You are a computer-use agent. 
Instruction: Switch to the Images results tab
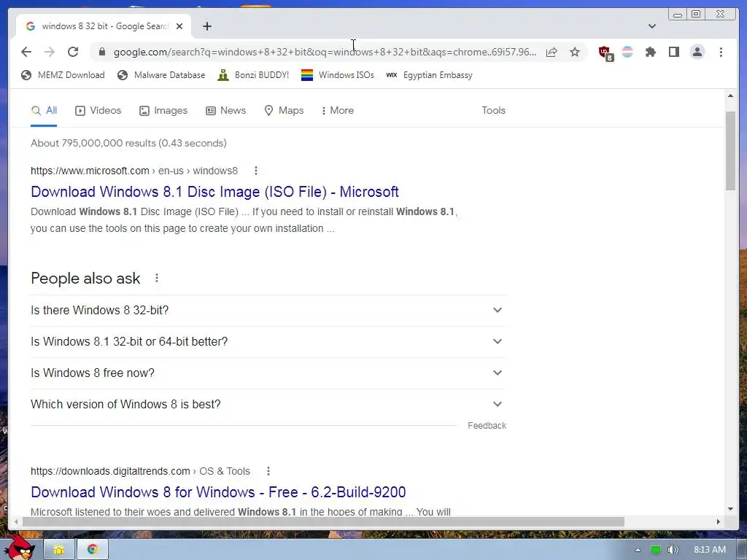click(163, 111)
